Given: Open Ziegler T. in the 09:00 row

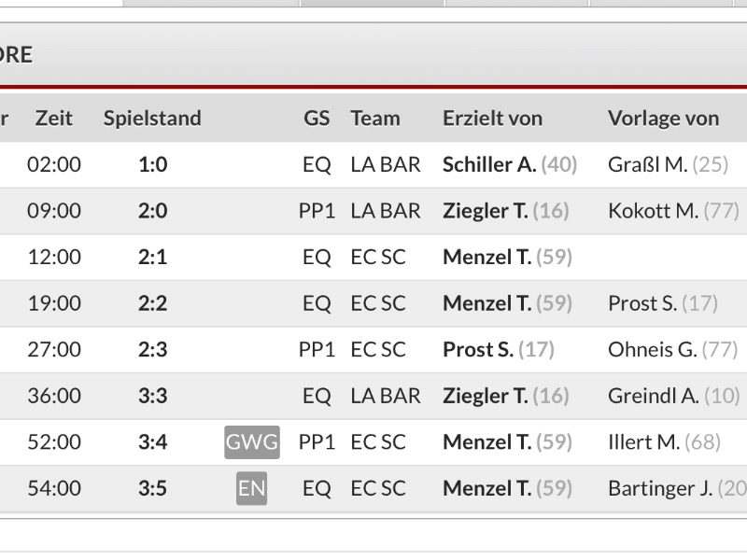Looking at the screenshot, I should 485,211.
